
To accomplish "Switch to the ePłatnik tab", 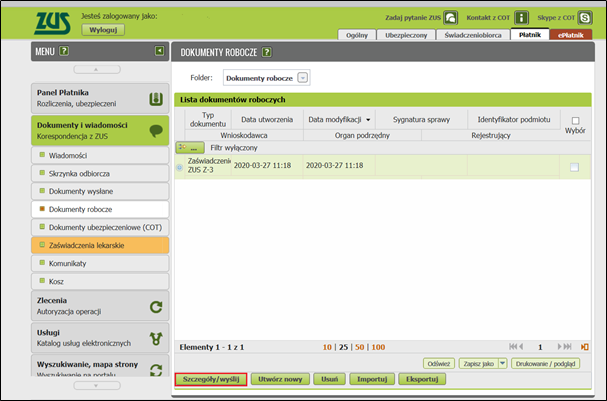I will pyautogui.click(x=571, y=35).
